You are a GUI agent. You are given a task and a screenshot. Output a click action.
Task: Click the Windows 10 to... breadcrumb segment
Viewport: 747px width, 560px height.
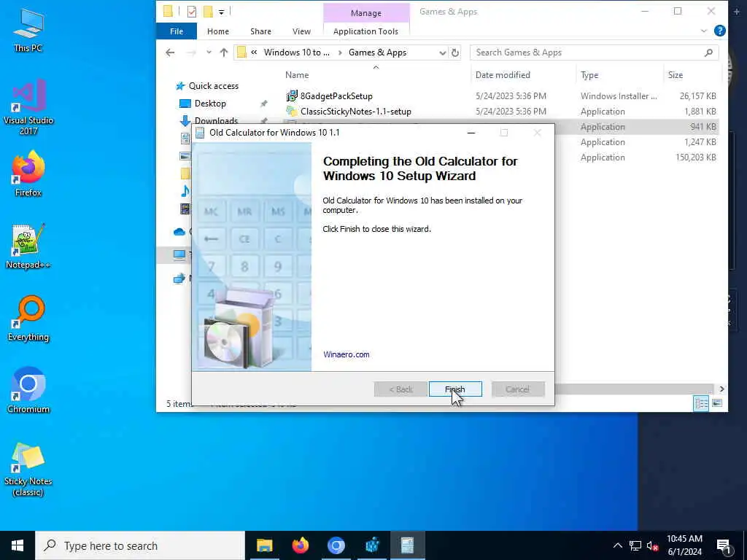click(296, 52)
